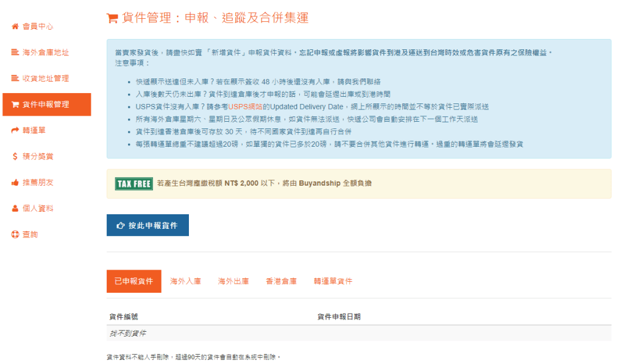View the 轉運單貨件 tab
The width and height of the screenshot is (624, 364).
(x=333, y=281)
